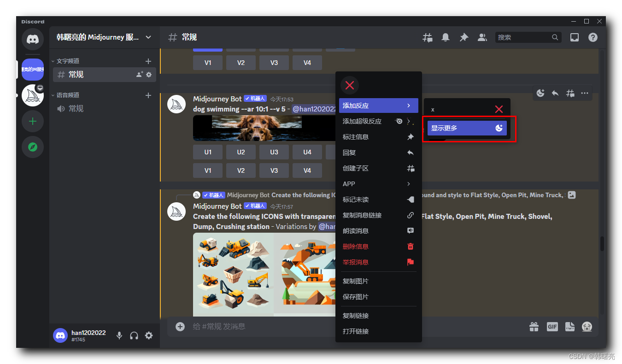Join the 常规 voice channel

coord(105,109)
